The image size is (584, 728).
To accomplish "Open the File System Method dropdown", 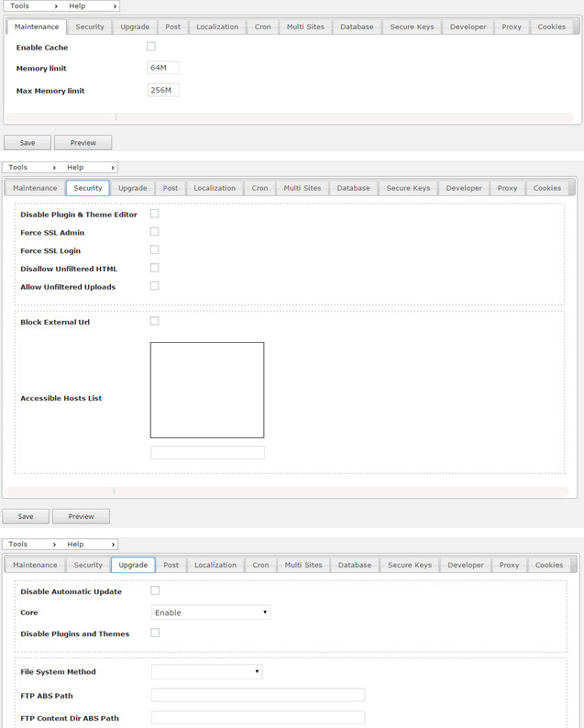I will tap(206, 671).
